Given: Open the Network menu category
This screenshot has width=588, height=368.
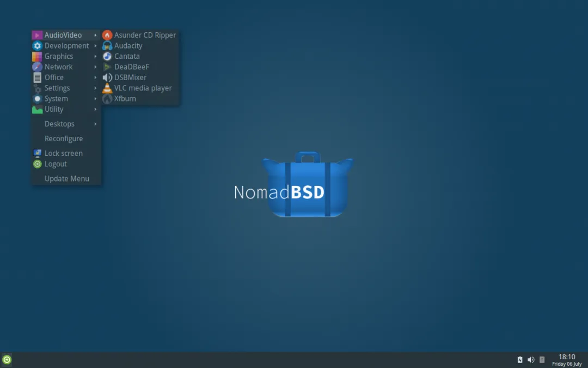Looking at the screenshot, I should [66, 67].
